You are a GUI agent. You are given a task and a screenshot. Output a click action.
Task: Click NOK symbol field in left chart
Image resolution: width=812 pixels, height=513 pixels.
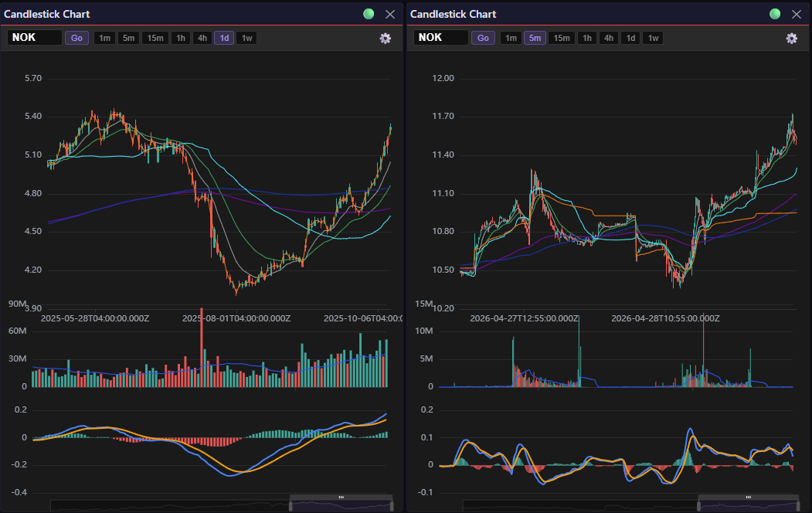coord(35,38)
